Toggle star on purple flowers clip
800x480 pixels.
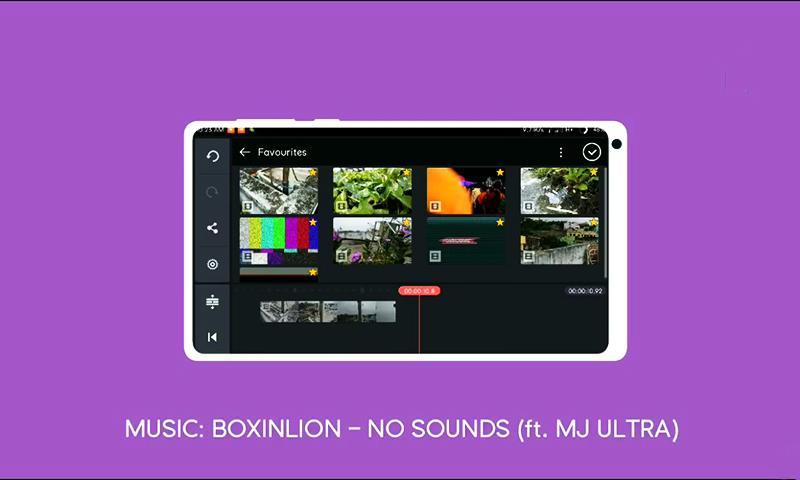click(x=407, y=222)
